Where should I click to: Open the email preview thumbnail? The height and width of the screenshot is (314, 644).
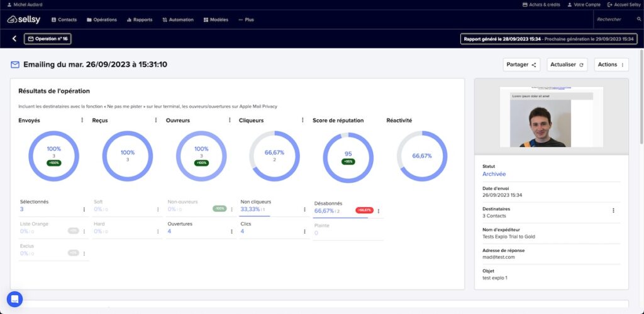(551, 117)
